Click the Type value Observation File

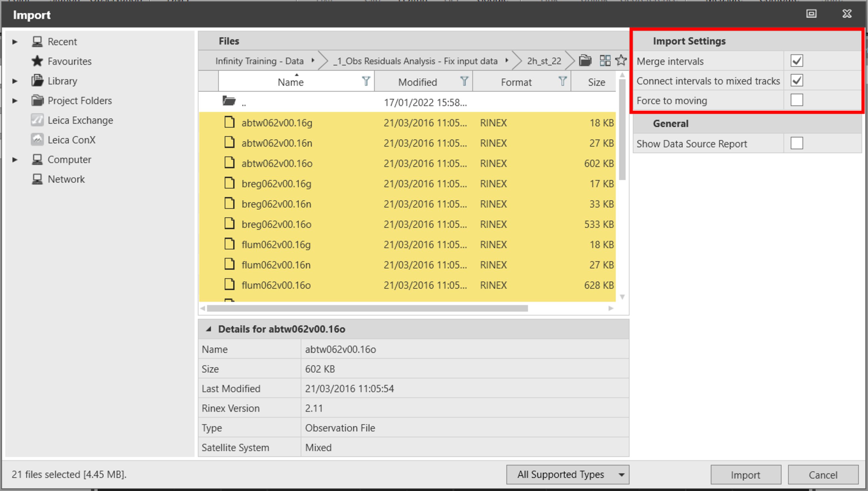click(340, 428)
